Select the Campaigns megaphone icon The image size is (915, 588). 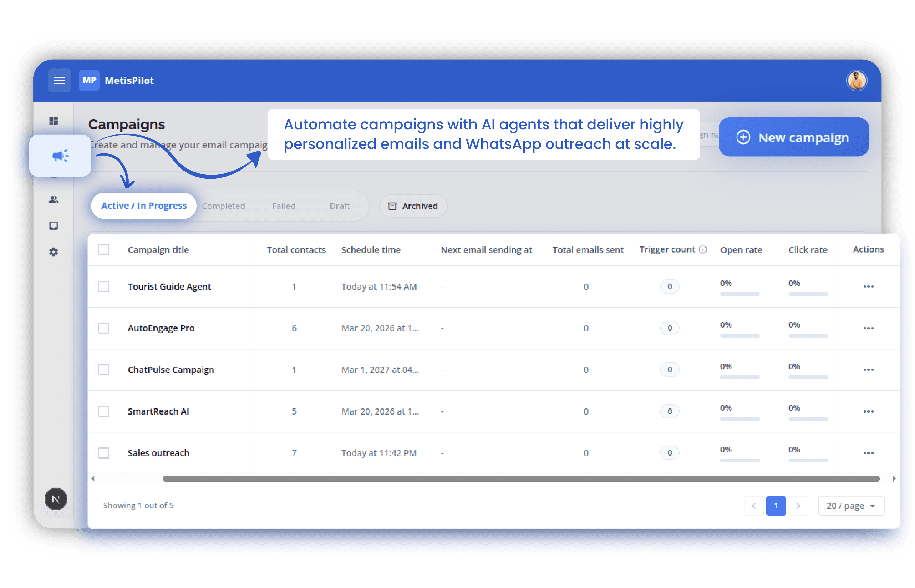tap(60, 155)
